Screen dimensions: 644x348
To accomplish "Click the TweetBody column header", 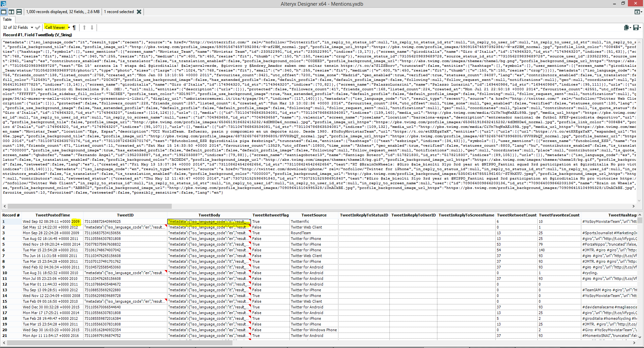I will [x=209, y=215].
